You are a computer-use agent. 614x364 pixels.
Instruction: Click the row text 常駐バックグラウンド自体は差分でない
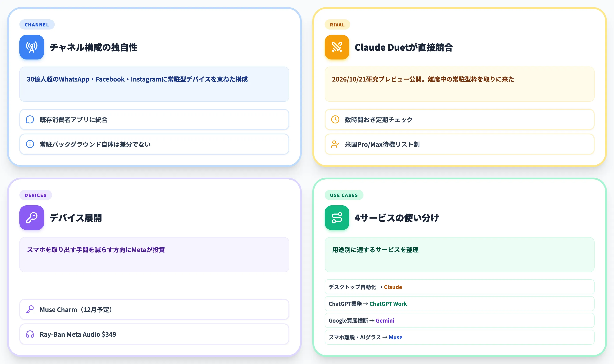click(95, 145)
